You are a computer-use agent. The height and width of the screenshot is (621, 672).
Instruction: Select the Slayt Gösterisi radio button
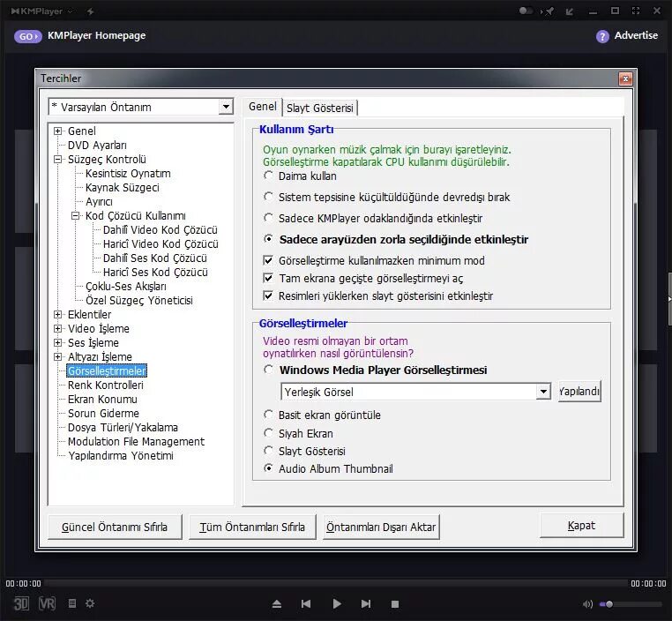point(268,451)
